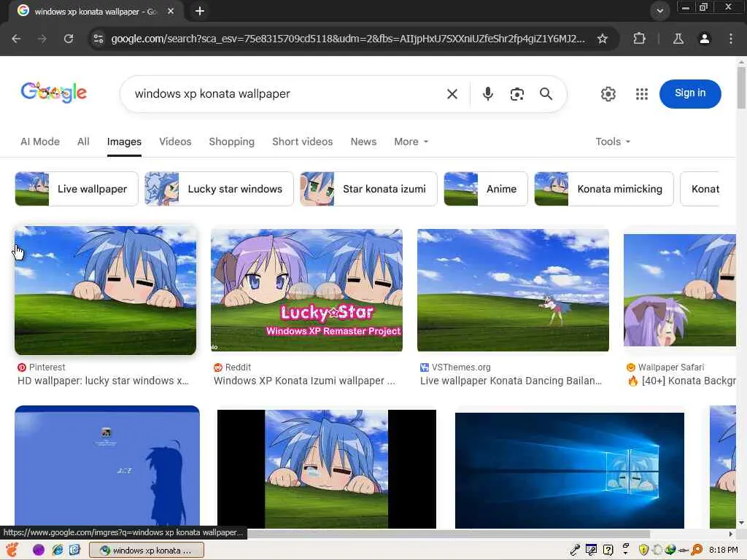Open the tab search dropdown arrow
The image size is (747, 560).
(x=659, y=11)
